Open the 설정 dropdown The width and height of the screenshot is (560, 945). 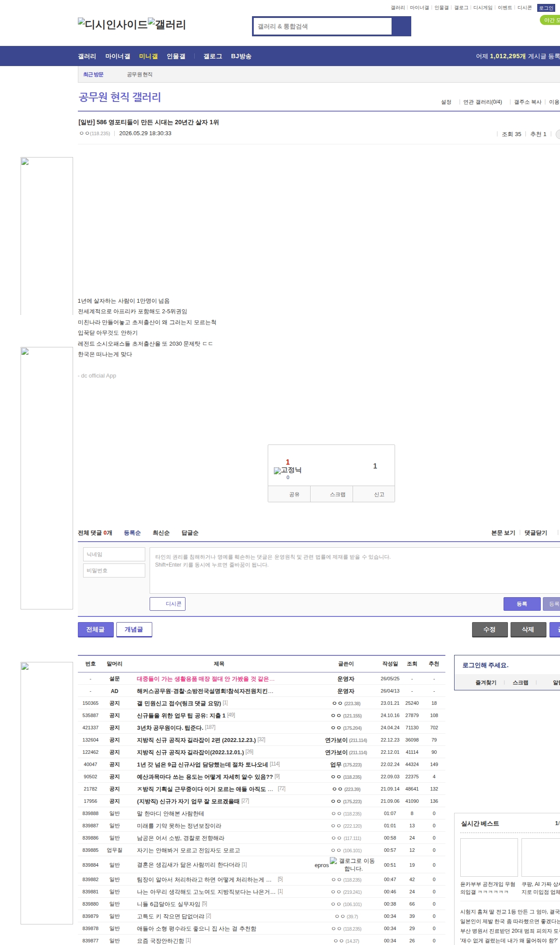pyautogui.click(x=446, y=102)
